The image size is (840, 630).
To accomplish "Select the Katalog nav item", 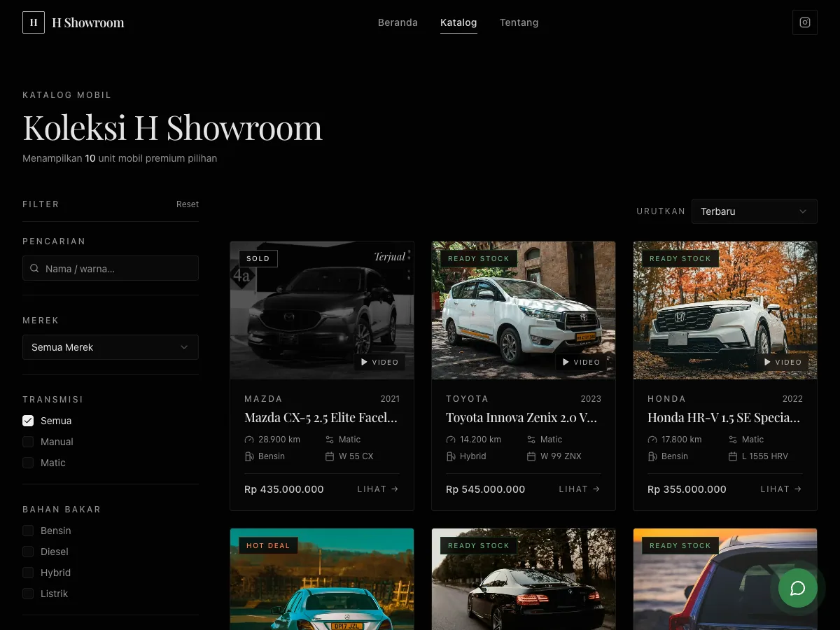I will 458,22.
